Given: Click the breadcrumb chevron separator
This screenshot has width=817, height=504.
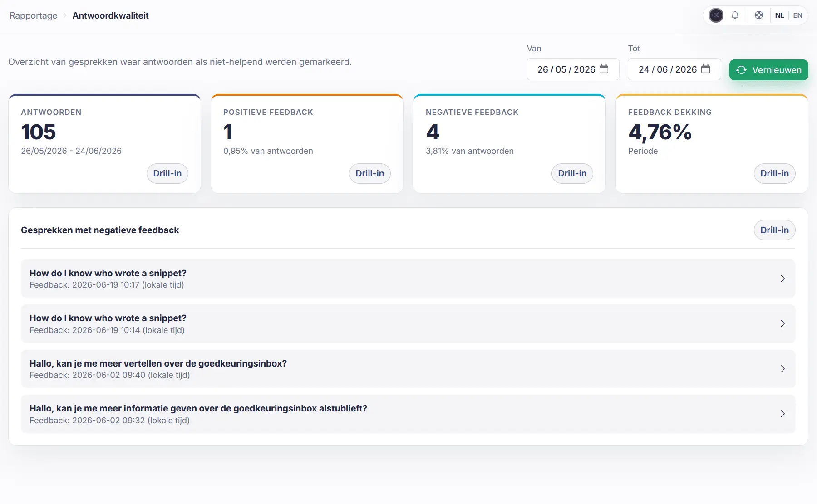Looking at the screenshot, I should (65, 15).
